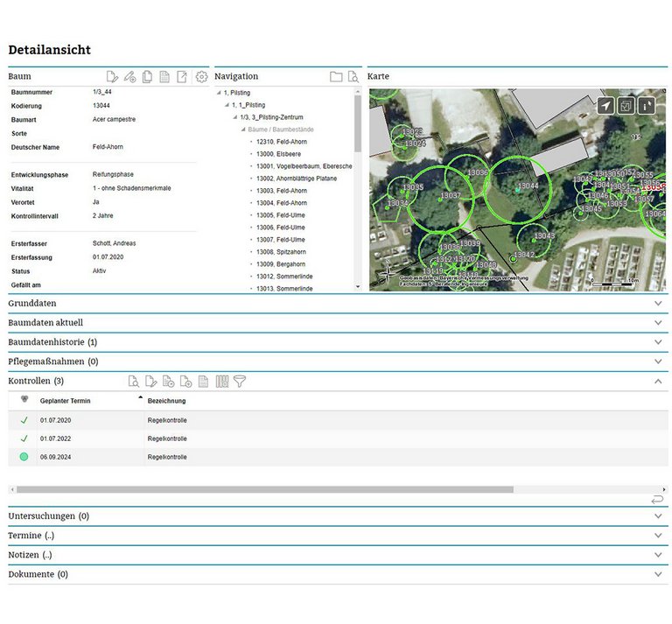
Task: Activate the map info pointer tool
Action: [647, 105]
